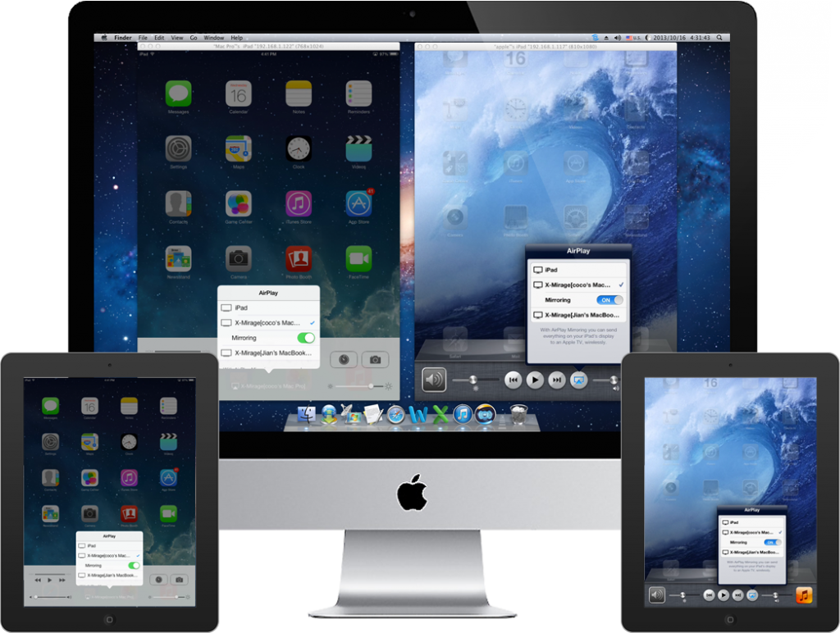Open Settings in iMac's left mirrored window
This screenshot has width=840, height=633.
[178, 148]
